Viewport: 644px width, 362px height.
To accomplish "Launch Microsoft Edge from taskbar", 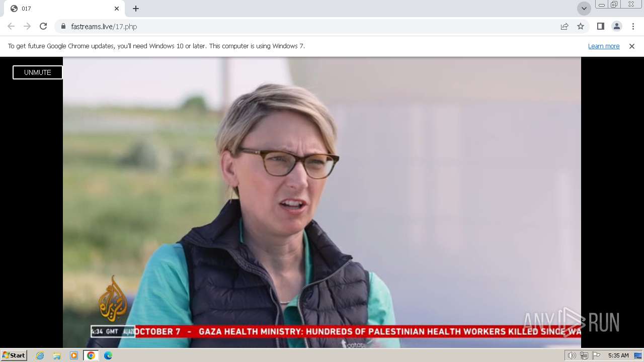I will (108, 355).
